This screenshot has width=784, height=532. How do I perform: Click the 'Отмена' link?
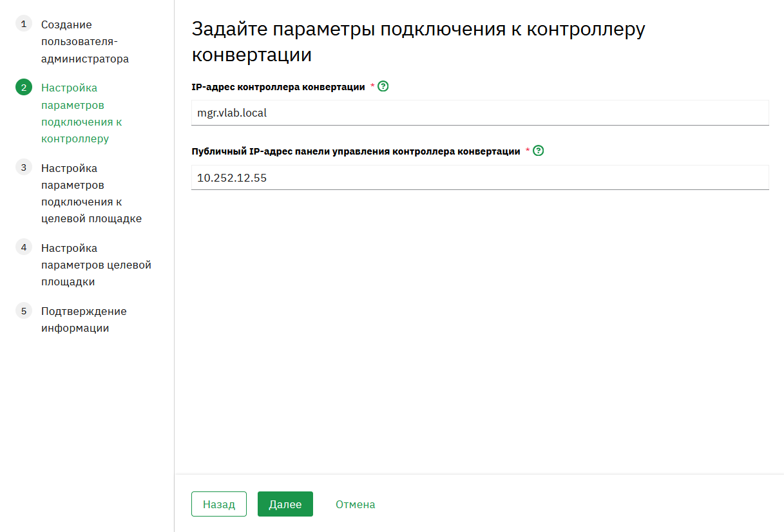pyautogui.click(x=356, y=504)
